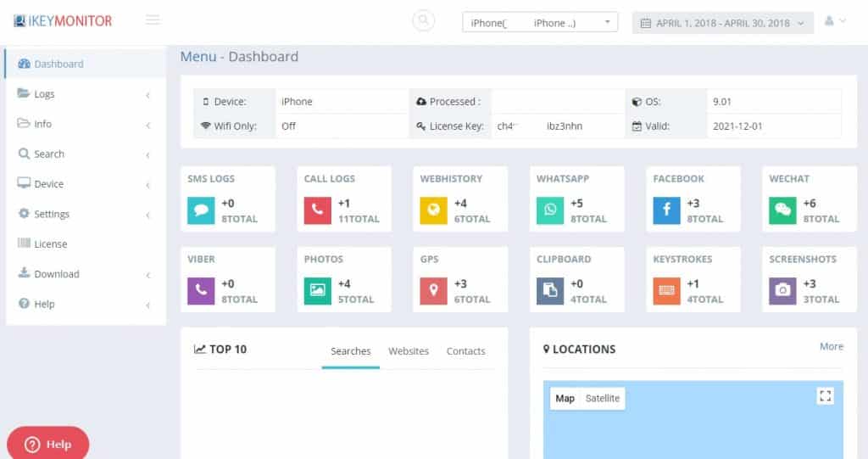Click the OS version 9.01
The width and height of the screenshot is (868, 459).
(722, 102)
